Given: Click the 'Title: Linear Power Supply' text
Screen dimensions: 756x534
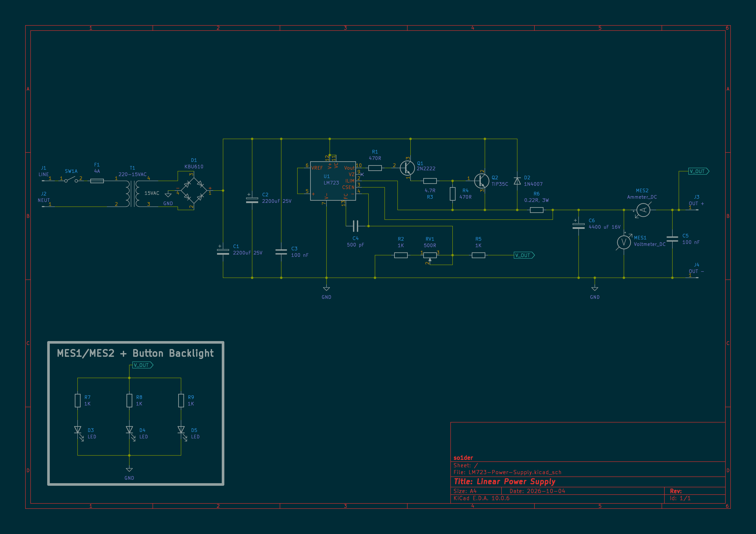Looking at the screenshot, I should 505,481.
